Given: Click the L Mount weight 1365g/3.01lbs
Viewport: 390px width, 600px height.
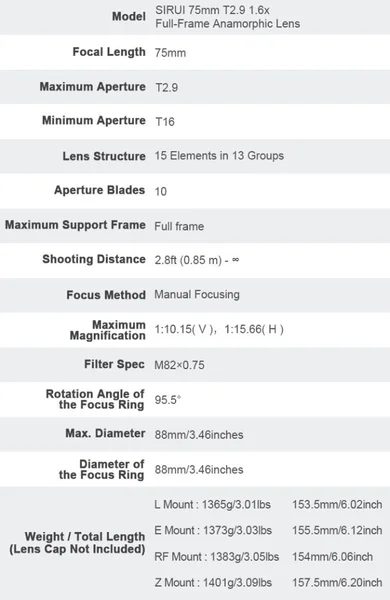Looking at the screenshot, I should 236,505.
